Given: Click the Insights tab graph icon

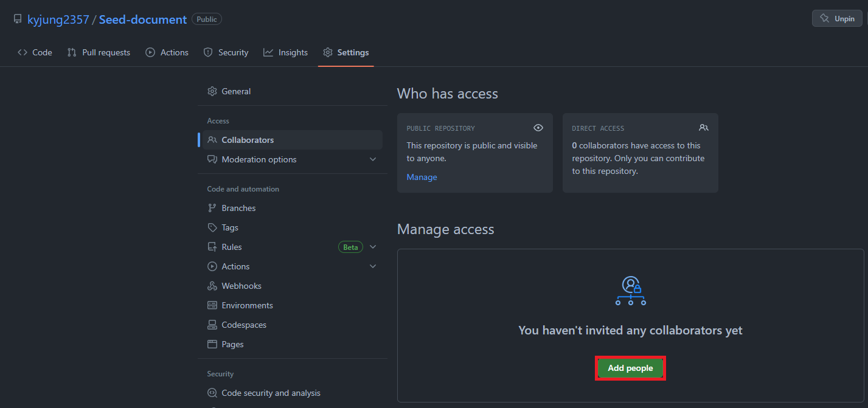Looking at the screenshot, I should click(268, 52).
